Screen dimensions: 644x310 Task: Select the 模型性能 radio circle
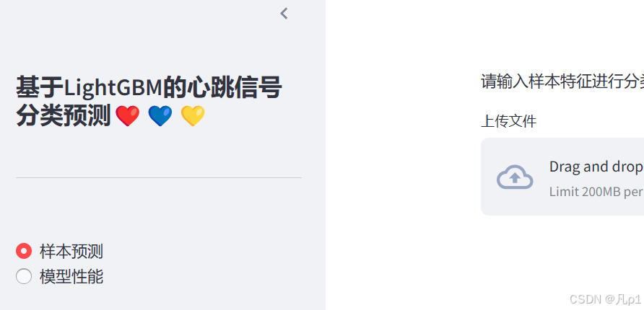click(x=24, y=276)
